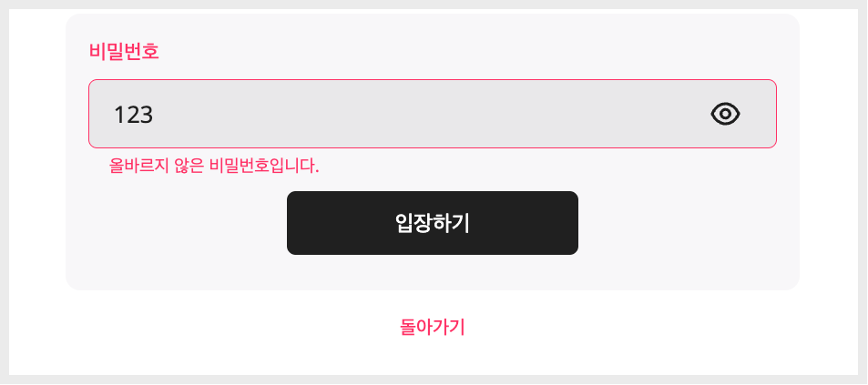The width and height of the screenshot is (868, 385).
Task: Return to previous page with 돌아가기
Action: [433, 327]
